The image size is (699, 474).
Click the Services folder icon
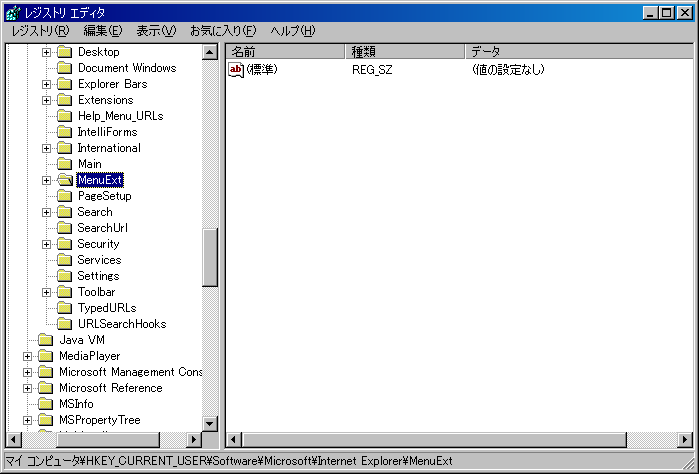click(x=65, y=260)
